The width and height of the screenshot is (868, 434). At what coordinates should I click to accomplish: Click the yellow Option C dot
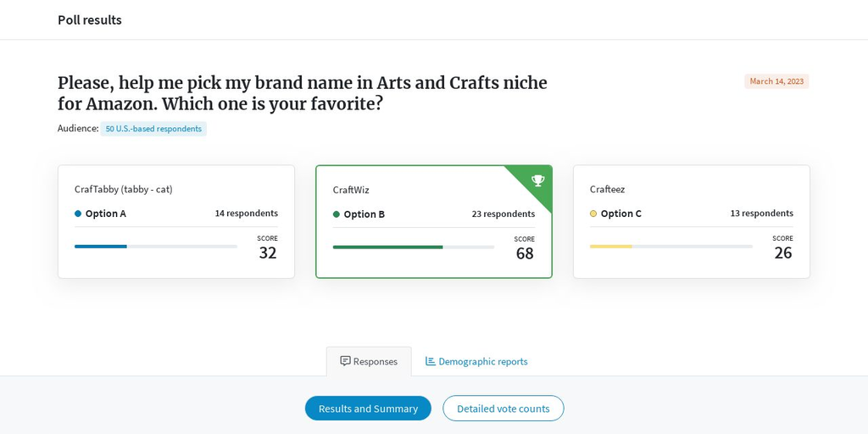pyautogui.click(x=593, y=214)
